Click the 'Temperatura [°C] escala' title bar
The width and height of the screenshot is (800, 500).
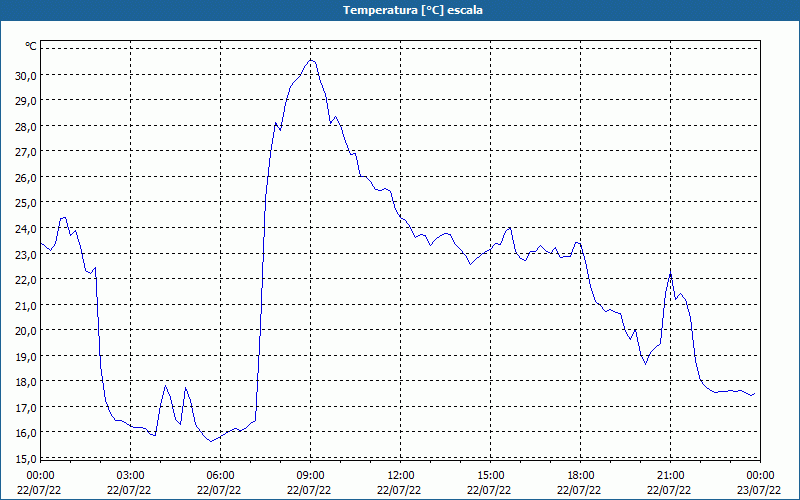pos(400,10)
